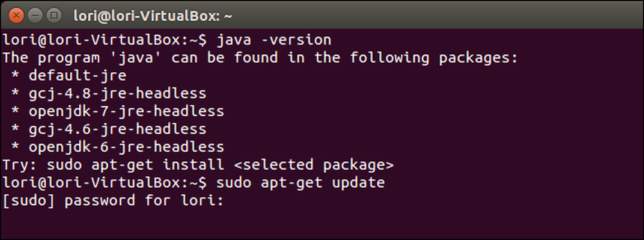644x240 pixels.
Task: Click the first lori@lori-VirtualBox:~$ prompt
Action: [x=105, y=41]
